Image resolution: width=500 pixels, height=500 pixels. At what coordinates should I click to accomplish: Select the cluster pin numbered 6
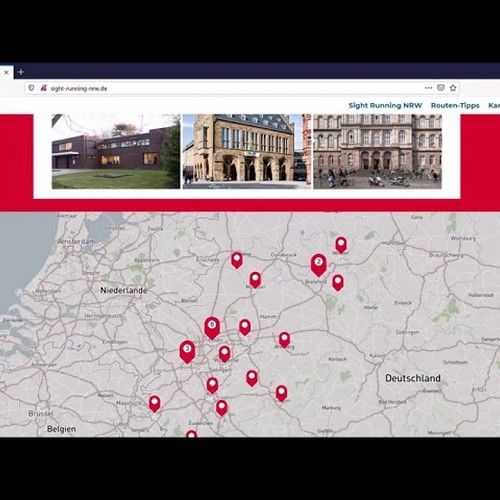[x=212, y=328]
